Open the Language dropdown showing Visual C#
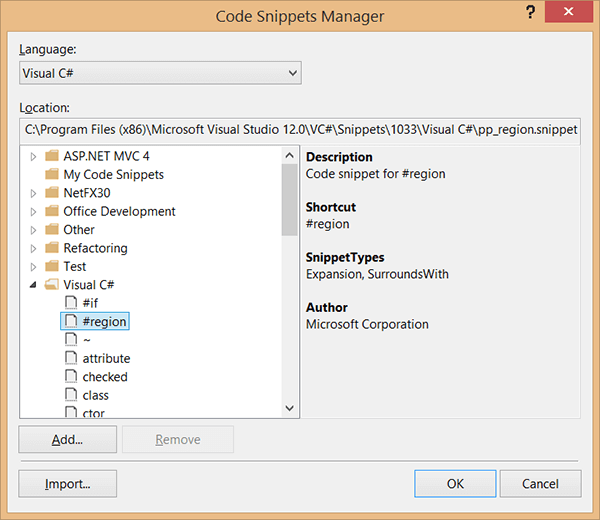Image resolution: width=600 pixels, height=520 pixels. tap(160, 73)
